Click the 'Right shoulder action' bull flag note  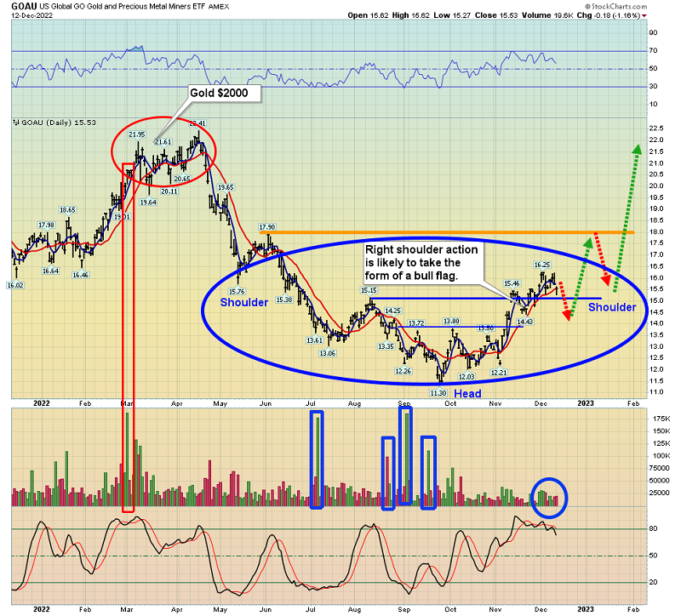pyautogui.click(x=421, y=263)
